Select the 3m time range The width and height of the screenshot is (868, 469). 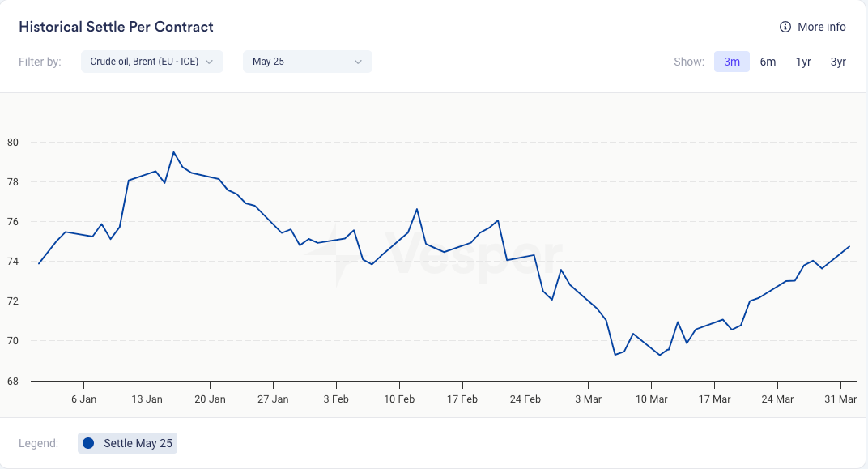pos(732,62)
